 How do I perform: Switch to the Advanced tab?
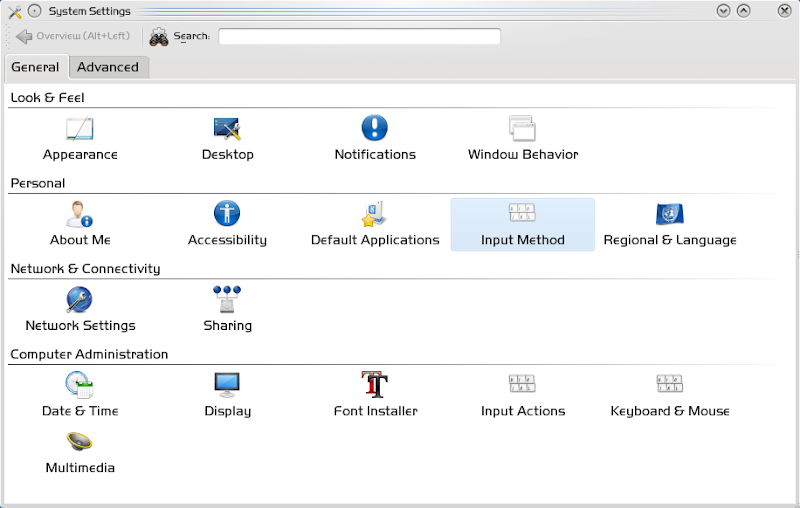click(x=108, y=67)
